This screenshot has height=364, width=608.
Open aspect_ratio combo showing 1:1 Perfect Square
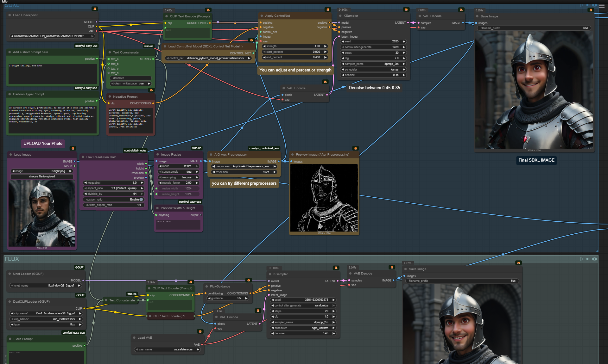point(114,188)
